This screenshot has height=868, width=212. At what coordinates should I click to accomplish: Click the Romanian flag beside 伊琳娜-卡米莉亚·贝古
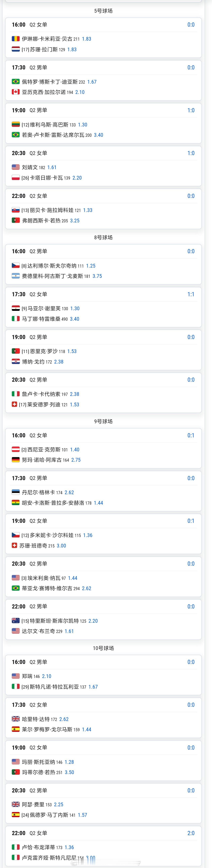coord(15,39)
